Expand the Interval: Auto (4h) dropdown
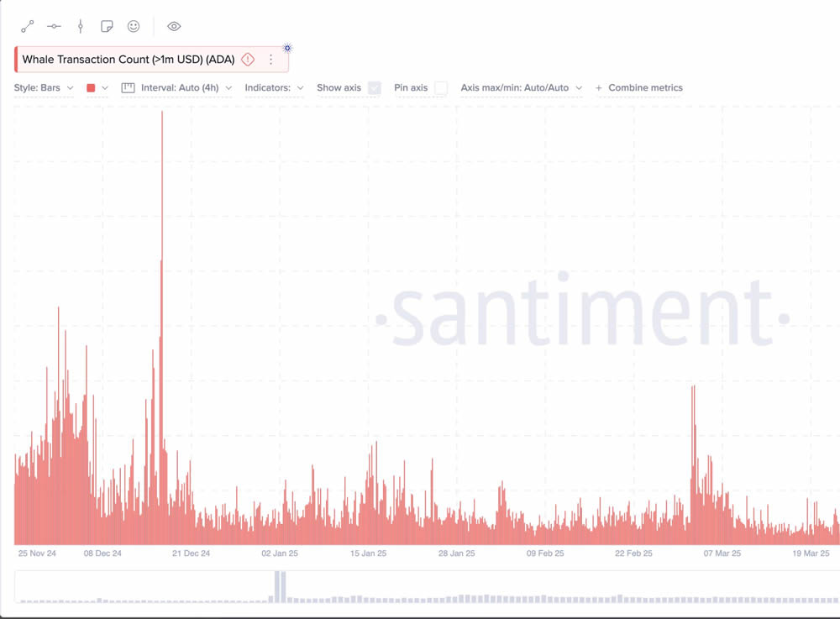This screenshot has width=840, height=619. point(176,88)
